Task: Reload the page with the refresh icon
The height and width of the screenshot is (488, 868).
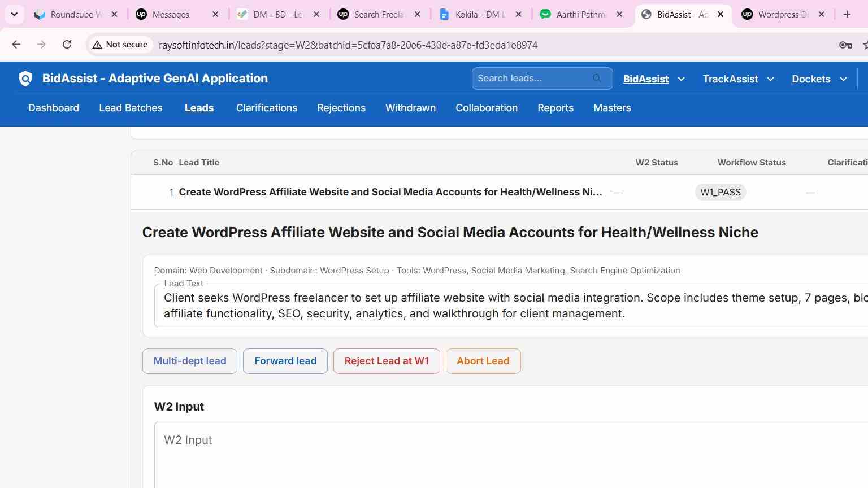Action: click(x=67, y=45)
